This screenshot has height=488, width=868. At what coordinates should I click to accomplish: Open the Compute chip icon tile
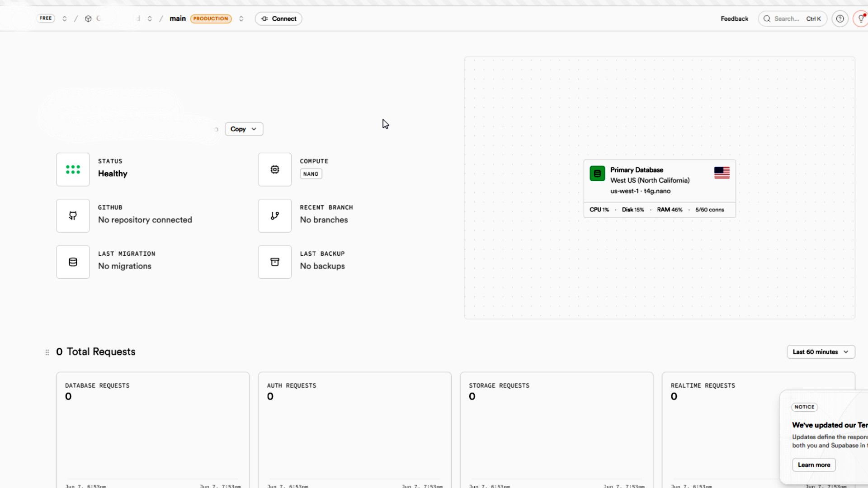coord(275,169)
